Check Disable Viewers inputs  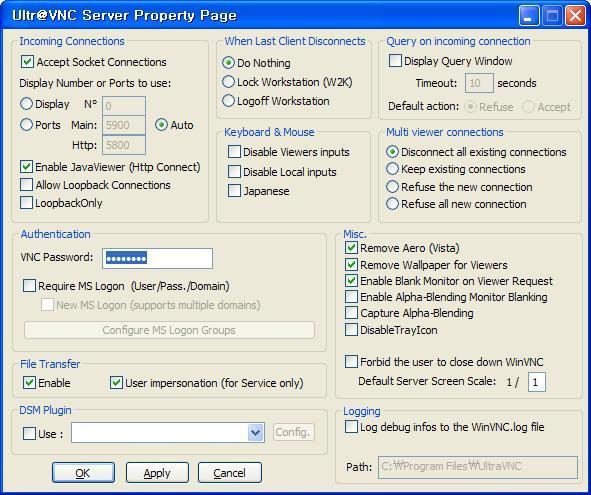click(x=234, y=152)
